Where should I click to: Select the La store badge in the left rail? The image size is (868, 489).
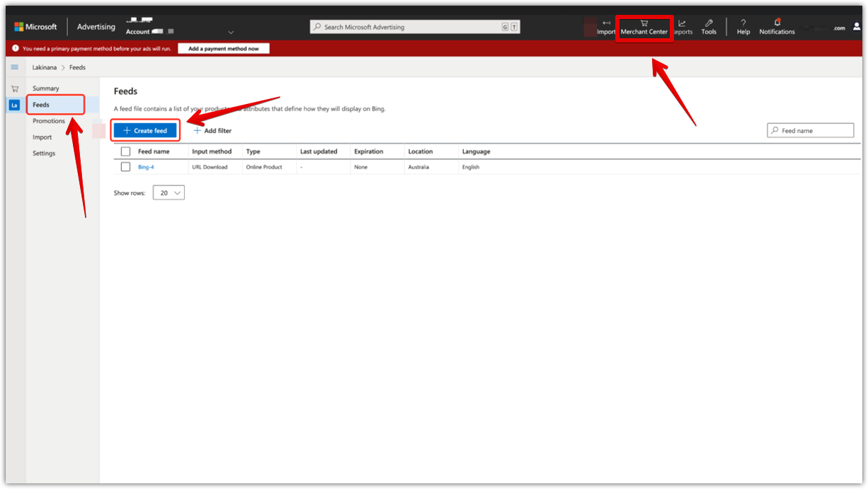tap(14, 105)
